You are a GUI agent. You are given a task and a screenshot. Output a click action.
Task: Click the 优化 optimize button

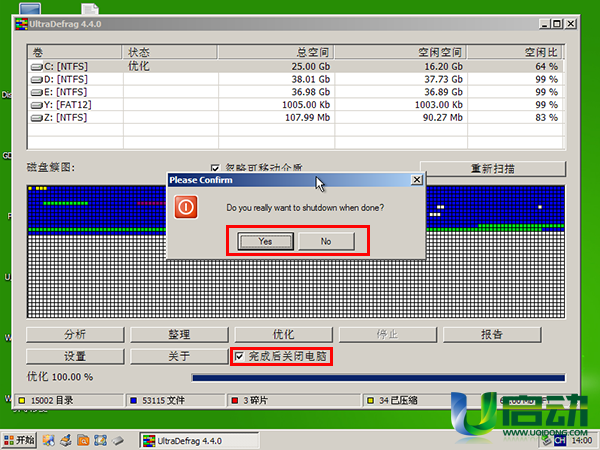click(283, 334)
